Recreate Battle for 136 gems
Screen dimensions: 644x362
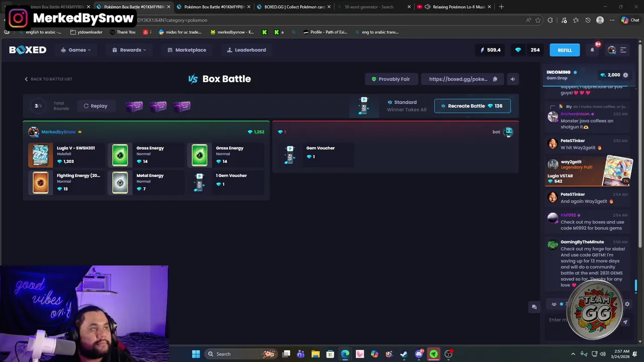[472, 106]
